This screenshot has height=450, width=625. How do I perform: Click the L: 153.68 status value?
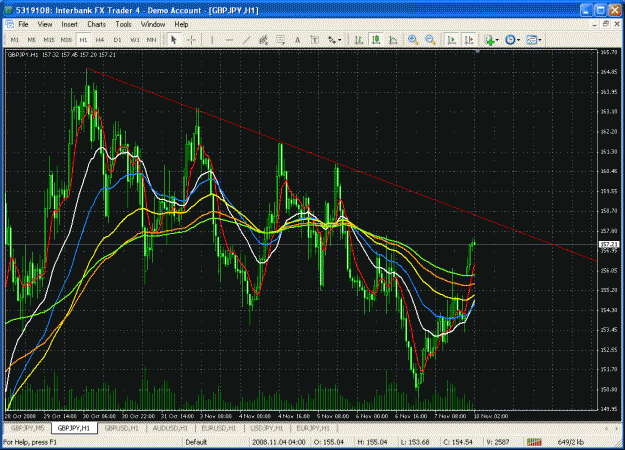[x=415, y=442]
